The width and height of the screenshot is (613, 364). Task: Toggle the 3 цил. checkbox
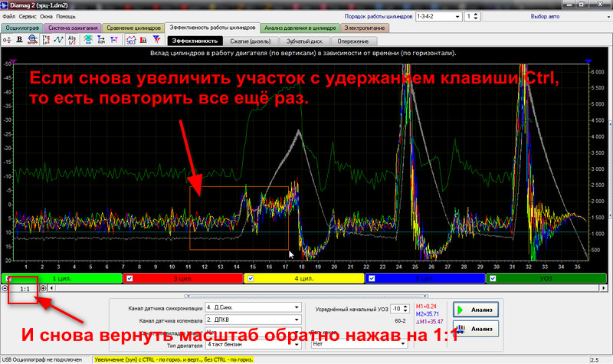129,278
